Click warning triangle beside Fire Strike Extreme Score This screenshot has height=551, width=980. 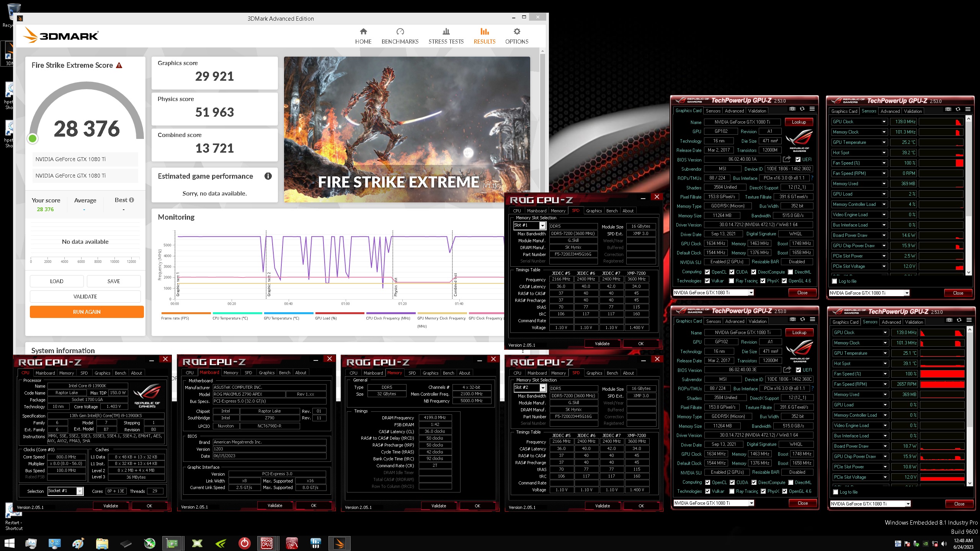coord(119,65)
